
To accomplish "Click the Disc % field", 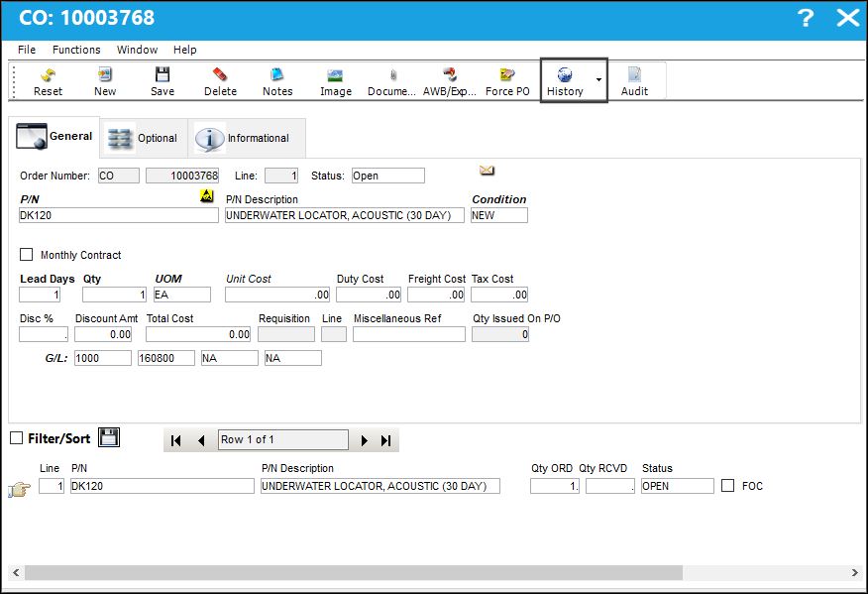I will tap(44, 334).
